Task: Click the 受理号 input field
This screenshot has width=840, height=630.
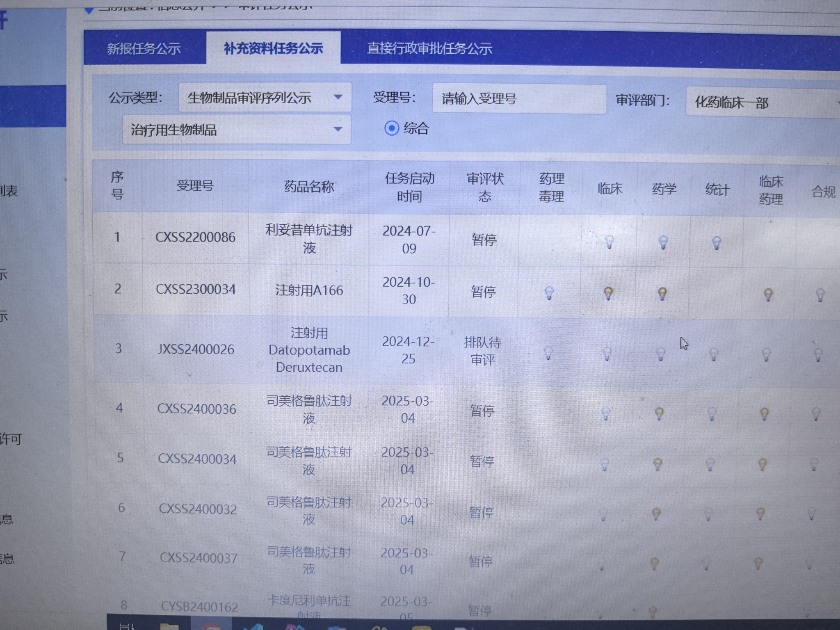Action: pyautogui.click(x=519, y=99)
